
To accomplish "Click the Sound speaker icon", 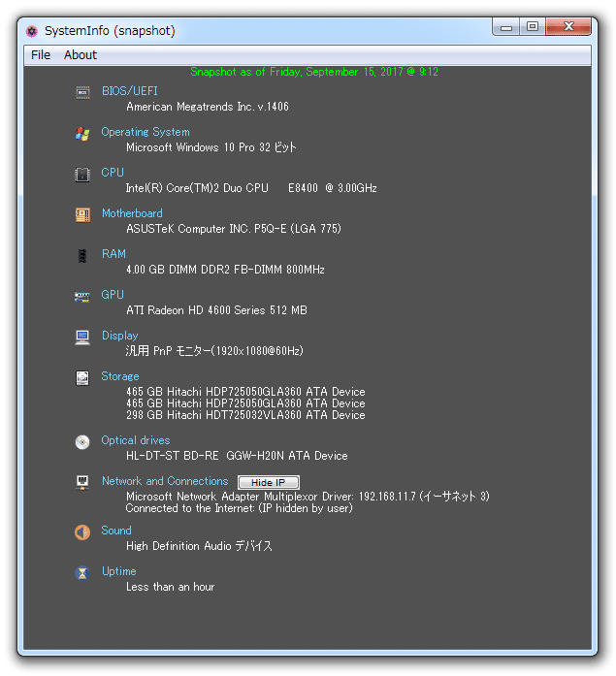I will (82, 532).
